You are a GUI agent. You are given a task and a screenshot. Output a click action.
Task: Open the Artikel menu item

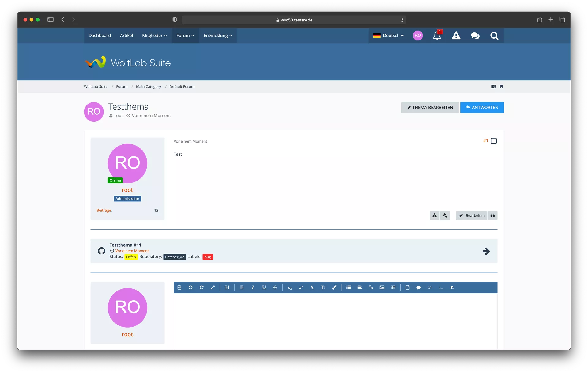click(x=126, y=36)
